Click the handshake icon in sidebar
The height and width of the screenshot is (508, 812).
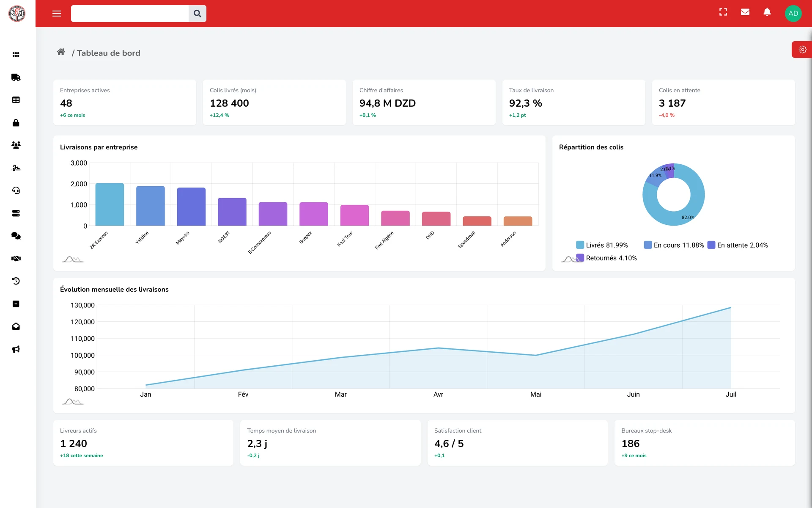(16, 259)
